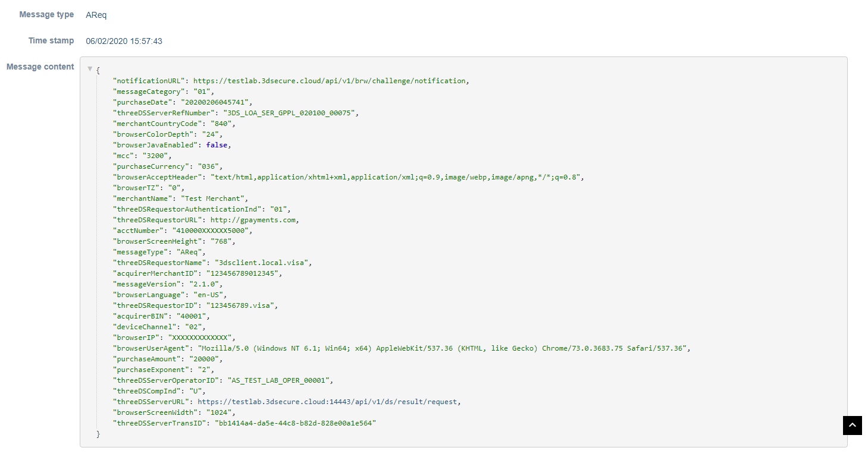Screen dimensions: 868x457
Task: Click the time stamp 06/02/2020 15:57:43
Action: point(124,41)
